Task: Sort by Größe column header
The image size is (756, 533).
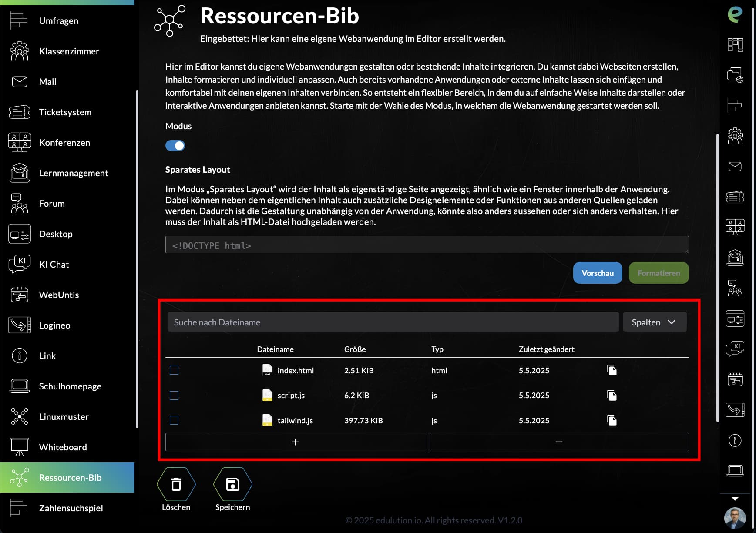Action: pyautogui.click(x=355, y=349)
